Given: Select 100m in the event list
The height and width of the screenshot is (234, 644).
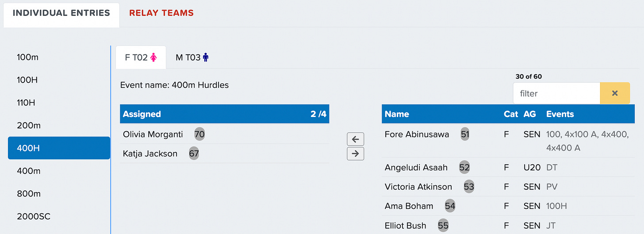Looking at the screenshot, I should pyautogui.click(x=59, y=57).
